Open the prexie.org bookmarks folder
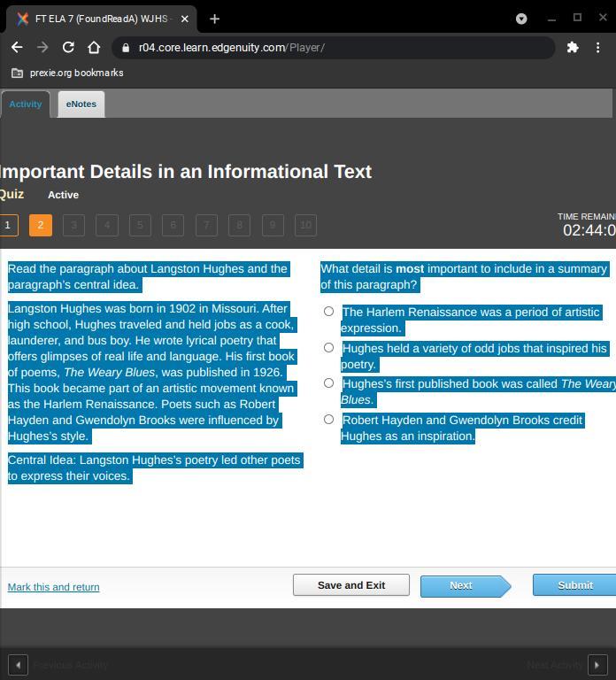Image resolution: width=616 pixels, height=680 pixels. 67,73
